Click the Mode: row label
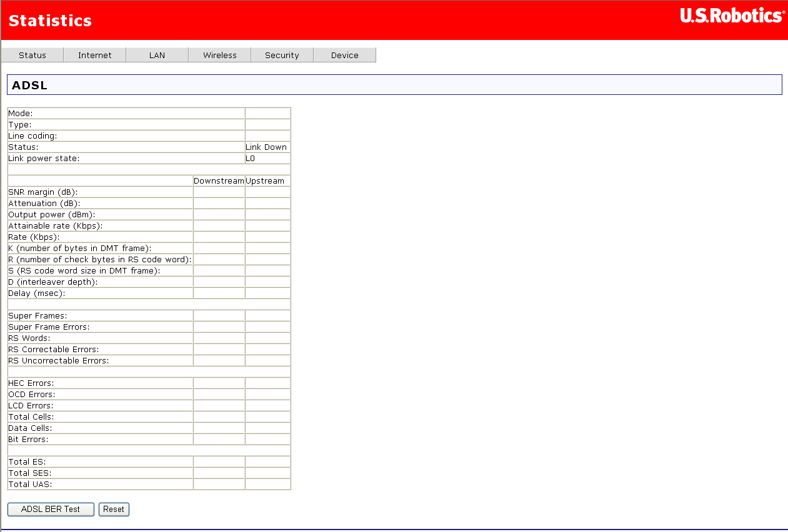The width and height of the screenshot is (788, 532). [x=21, y=114]
